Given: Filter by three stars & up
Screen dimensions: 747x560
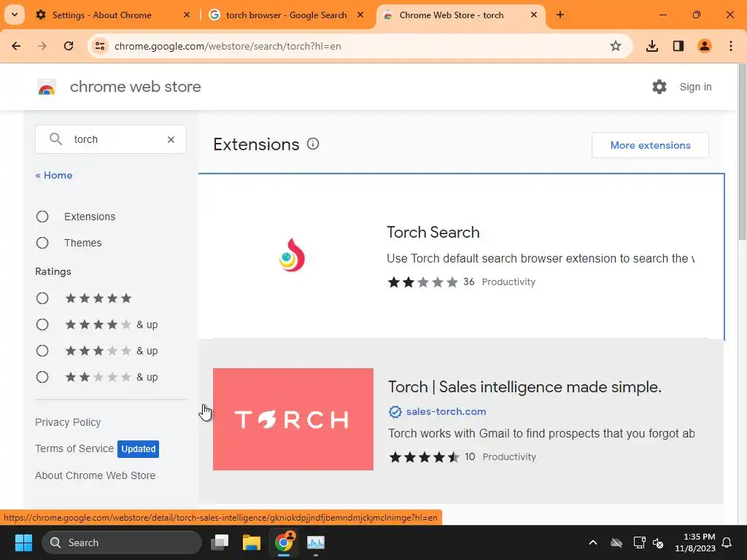Looking at the screenshot, I should (x=42, y=351).
